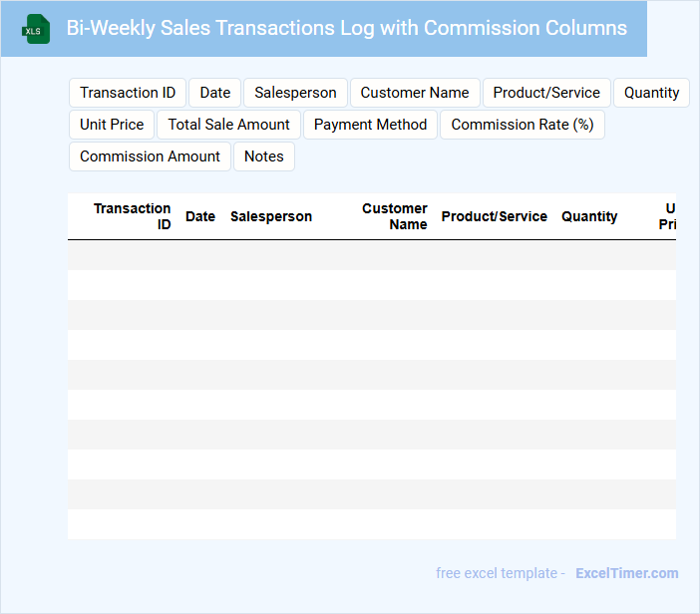The image size is (700, 614).
Task: Choose the Payment Method tag
Action: pos(370,125)
